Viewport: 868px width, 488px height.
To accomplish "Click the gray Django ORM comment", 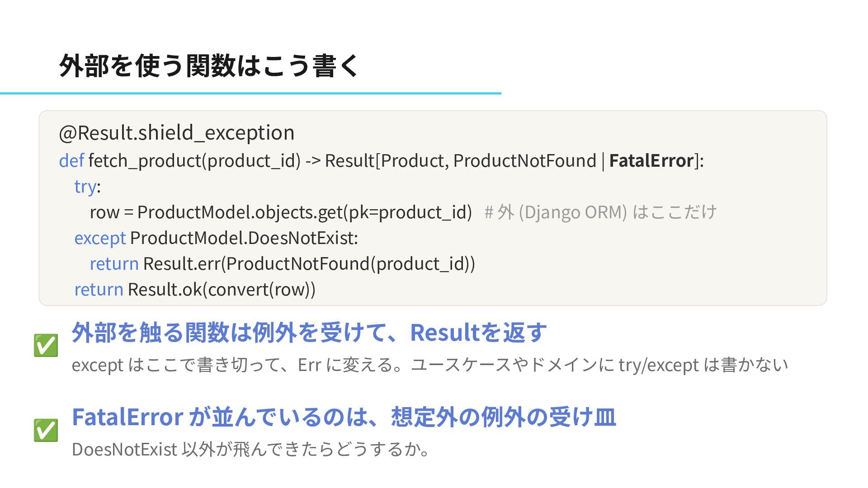I will pos(600,212).
